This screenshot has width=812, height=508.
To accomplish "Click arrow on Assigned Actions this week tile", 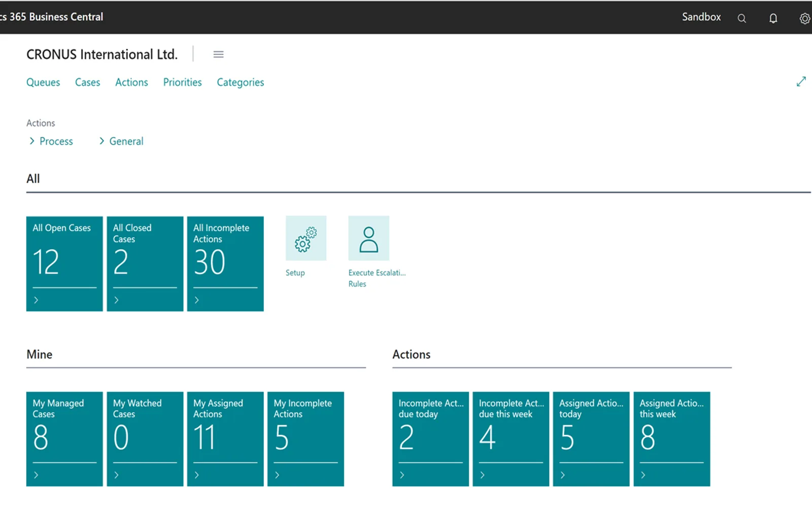I will coord(643,475).
